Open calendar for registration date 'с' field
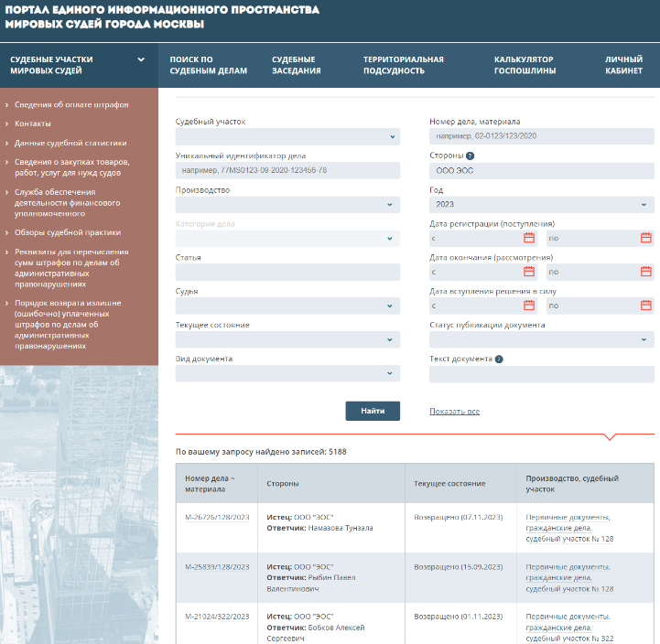The height and width of the screenshot is (644, 660). [x=529, y=238]
